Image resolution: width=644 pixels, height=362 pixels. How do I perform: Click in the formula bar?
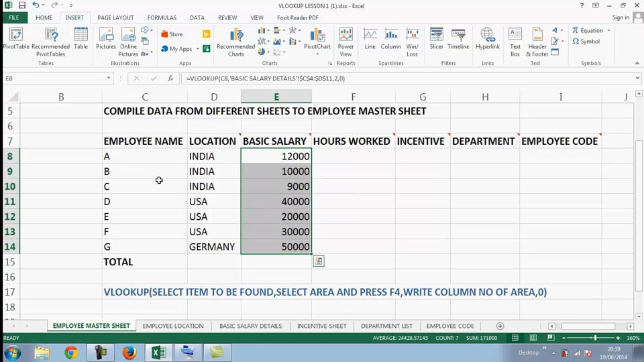coord(407,78)
